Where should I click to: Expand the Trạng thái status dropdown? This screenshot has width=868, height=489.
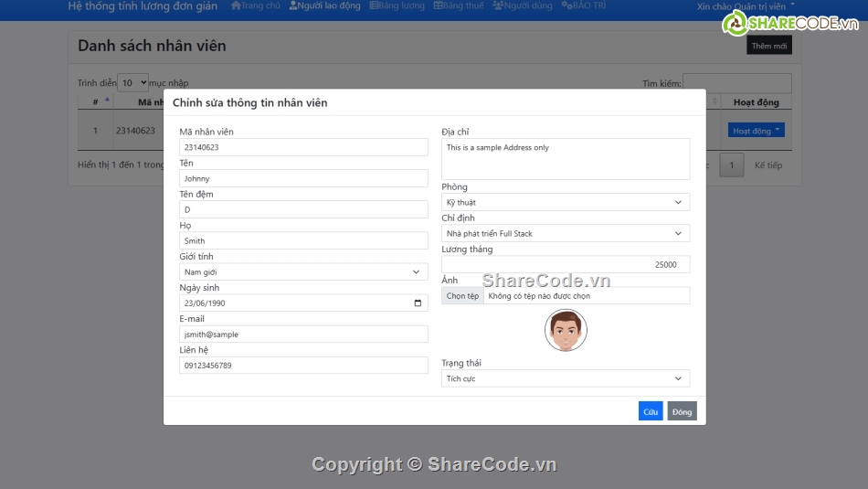(566, 378)
